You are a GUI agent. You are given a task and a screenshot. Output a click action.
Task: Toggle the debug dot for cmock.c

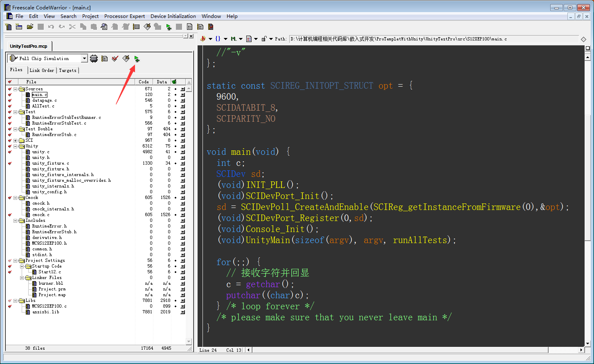[x=175, y=214]
